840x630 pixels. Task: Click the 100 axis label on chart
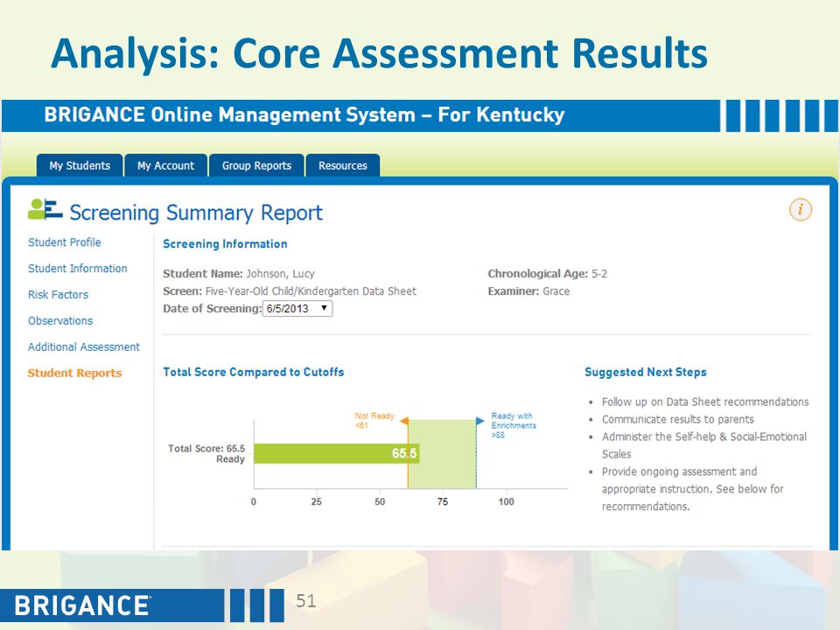(507, 502)
